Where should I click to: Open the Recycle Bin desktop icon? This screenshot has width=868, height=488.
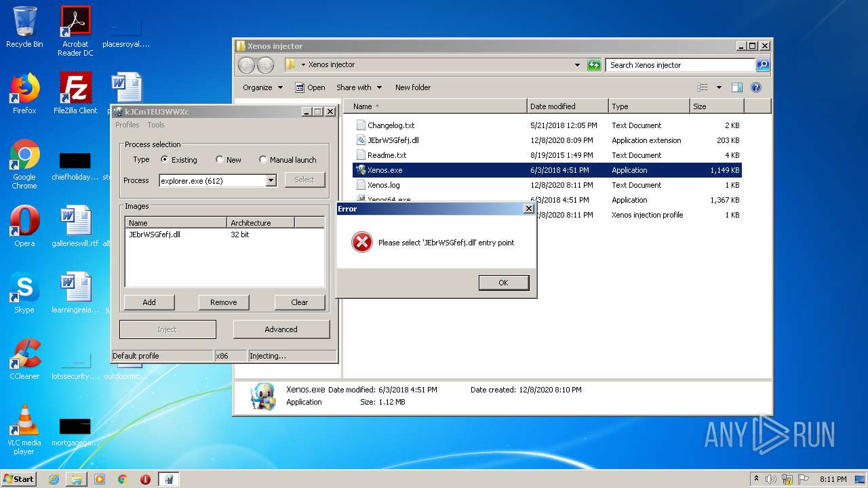pos(24,27)
